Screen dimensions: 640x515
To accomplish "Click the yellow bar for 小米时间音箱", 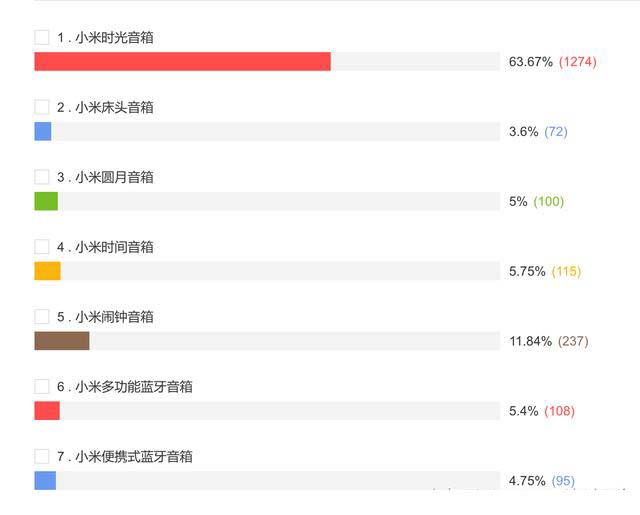I will tap(47, 271).
